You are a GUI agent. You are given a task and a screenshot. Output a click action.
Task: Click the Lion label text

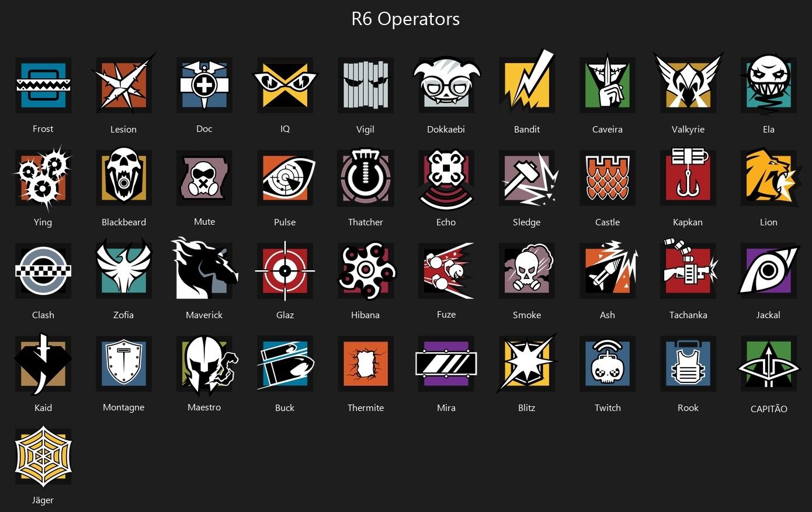769,222
